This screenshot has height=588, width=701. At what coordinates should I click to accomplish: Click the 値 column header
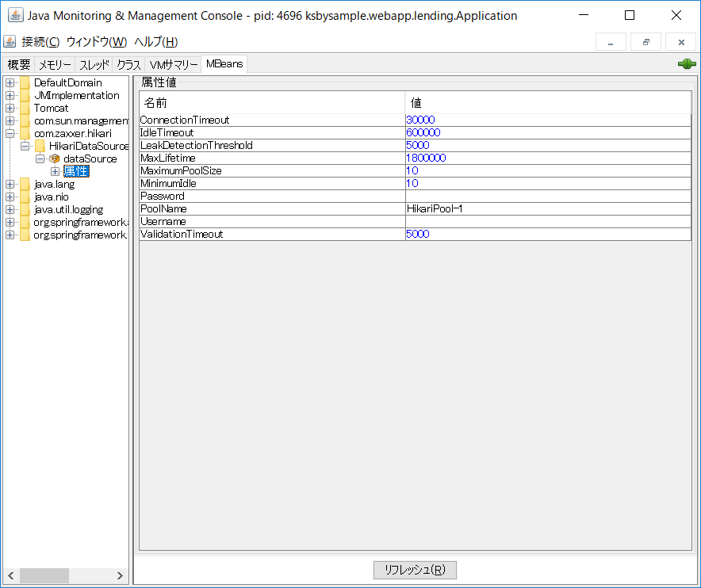pos(548,103)
